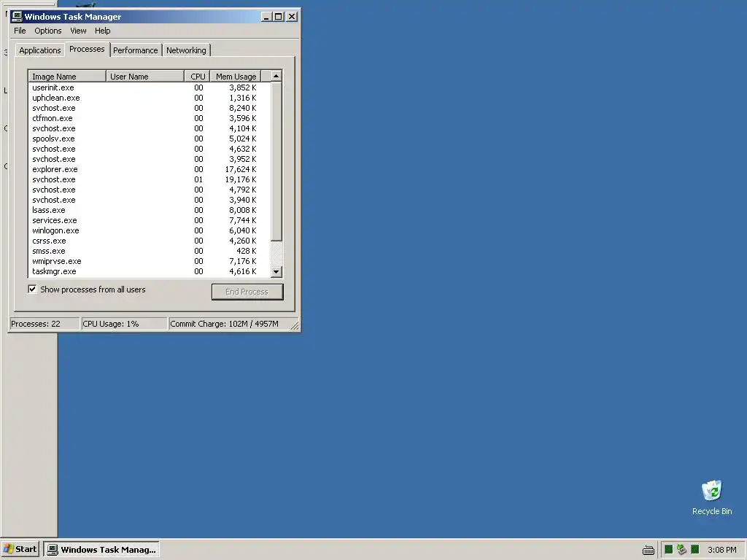Click the End Process button

click(247, 292)
